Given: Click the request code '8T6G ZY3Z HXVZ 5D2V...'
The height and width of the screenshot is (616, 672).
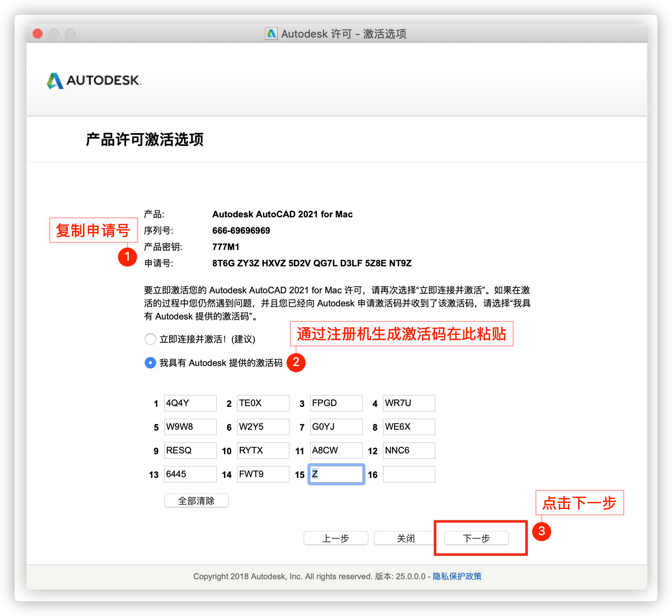Looking at the screenshot, I should pos(312,263).
